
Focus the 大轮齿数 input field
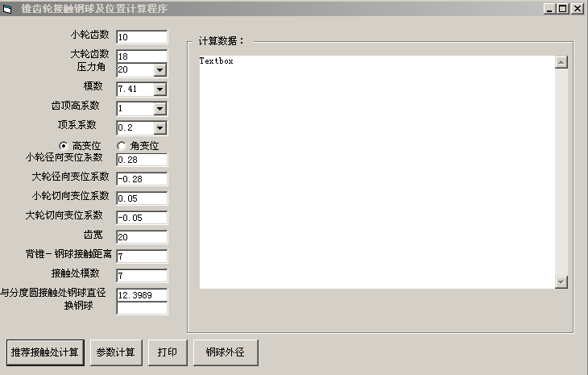(142, 56)
